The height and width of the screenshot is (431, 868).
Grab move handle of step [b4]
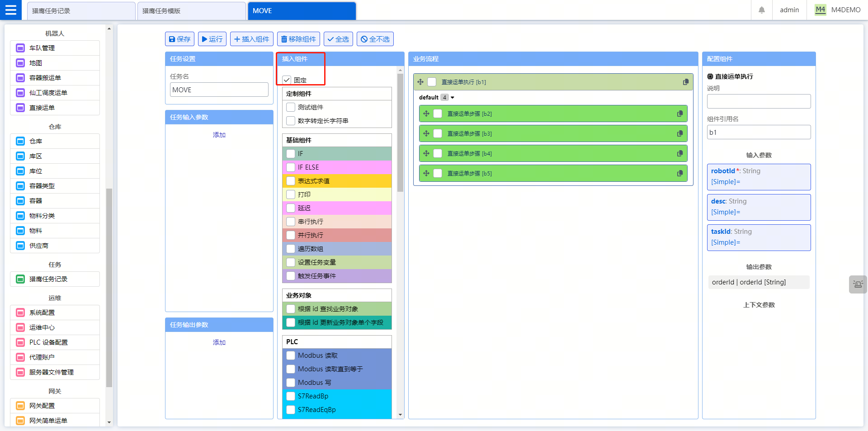pyautogui.click(x=426, y=153)
